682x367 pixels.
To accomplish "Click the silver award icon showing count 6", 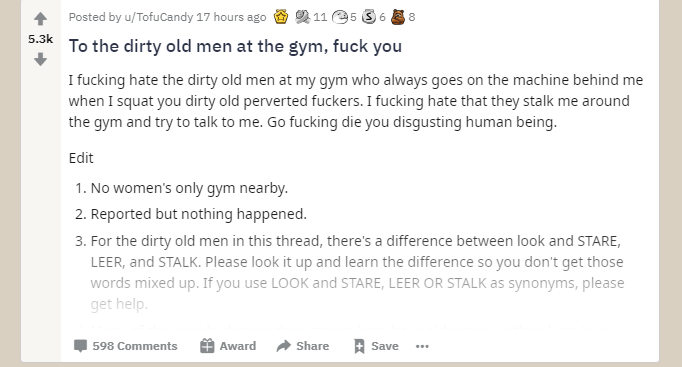I will (369, 17).
